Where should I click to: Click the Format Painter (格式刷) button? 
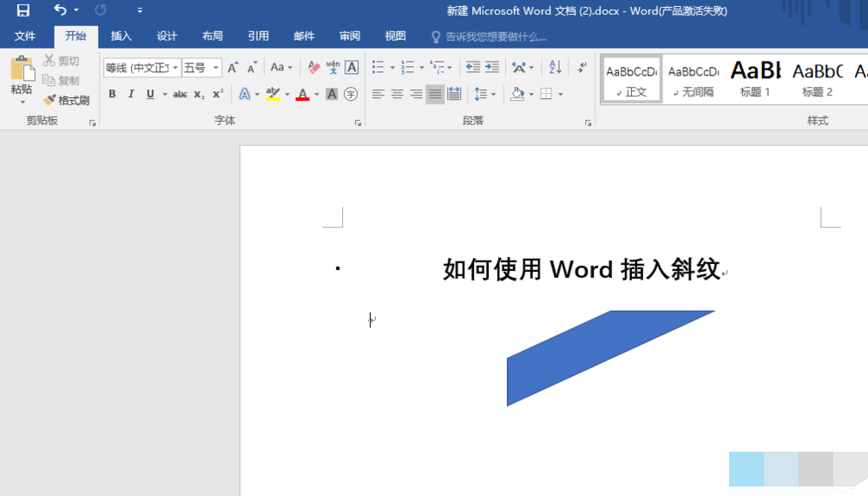tap(67, 100)
